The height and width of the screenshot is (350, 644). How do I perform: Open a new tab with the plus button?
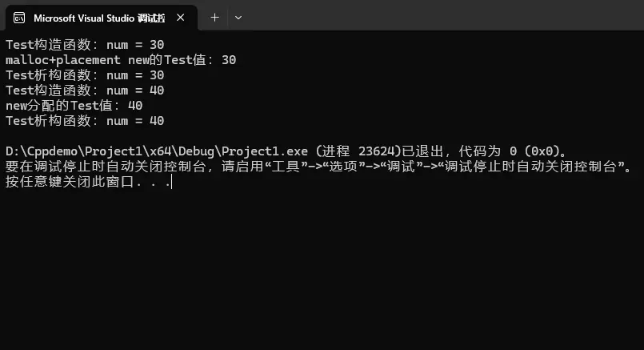[214, 17]
